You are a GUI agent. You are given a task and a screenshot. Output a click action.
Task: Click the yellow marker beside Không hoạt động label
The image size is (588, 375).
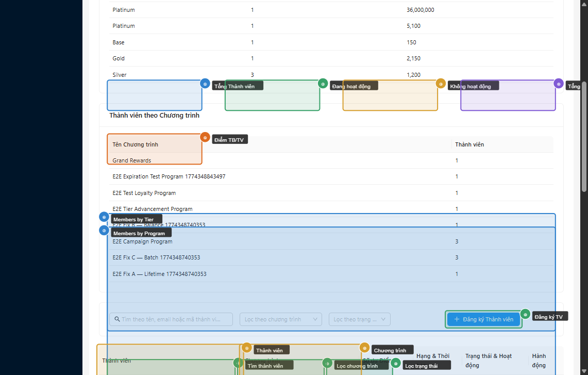[441, 84]
